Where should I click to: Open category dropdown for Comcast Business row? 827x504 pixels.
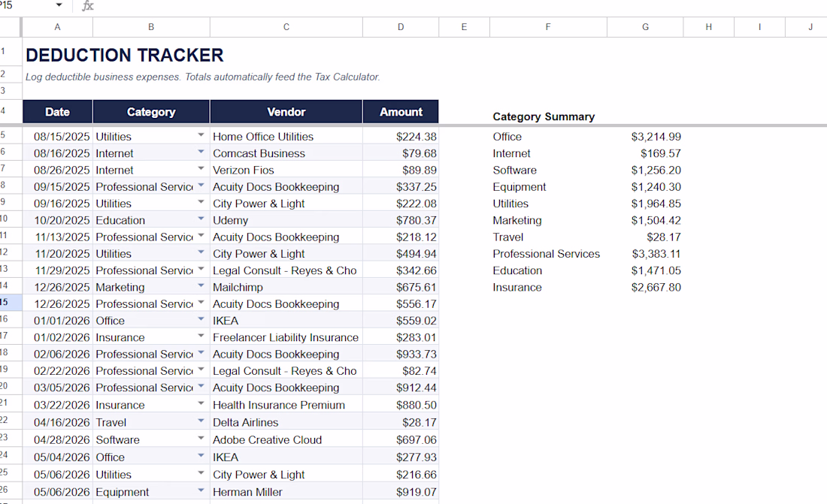tap(201, 152)
